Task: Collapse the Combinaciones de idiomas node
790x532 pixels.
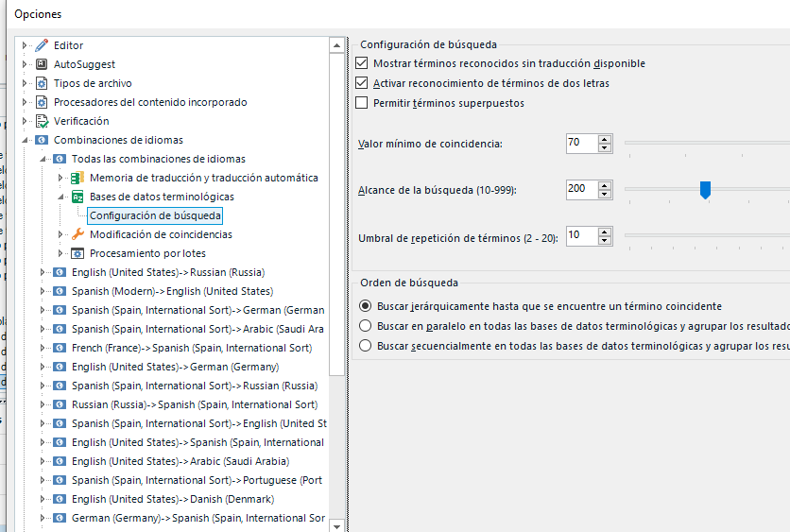Action: 25,140
